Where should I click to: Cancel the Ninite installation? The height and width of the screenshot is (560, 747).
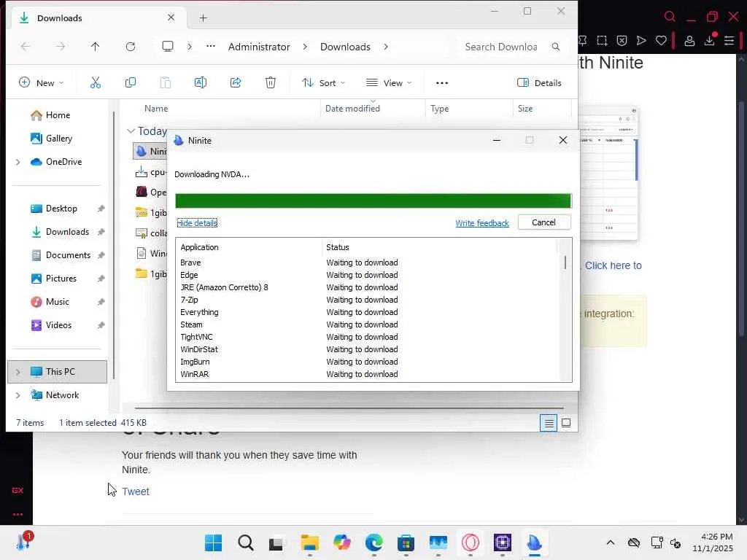543,222
